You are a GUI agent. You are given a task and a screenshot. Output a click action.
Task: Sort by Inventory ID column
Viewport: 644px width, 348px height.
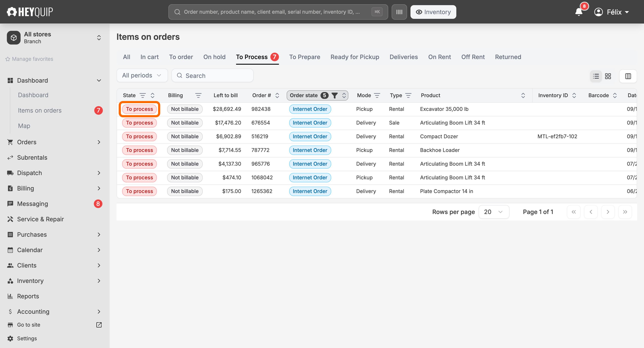pos(574,95)
